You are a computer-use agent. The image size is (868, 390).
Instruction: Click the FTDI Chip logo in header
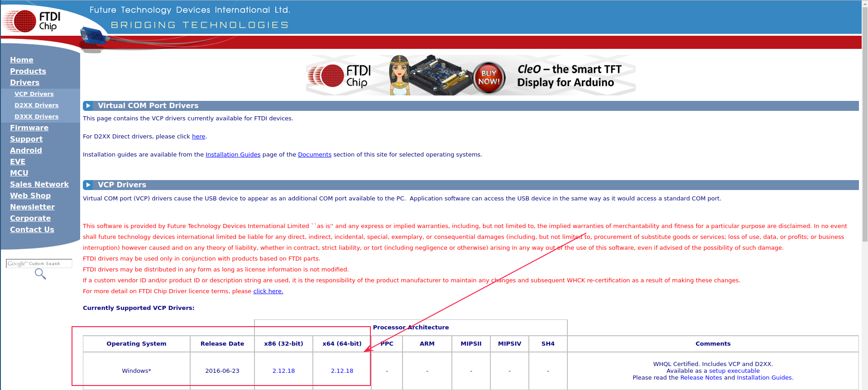31,21
